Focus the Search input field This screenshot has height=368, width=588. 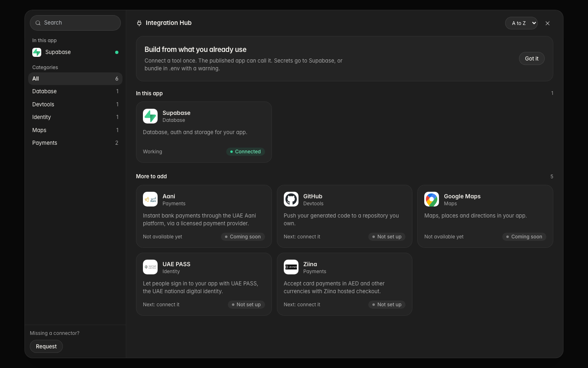point(75,23)
